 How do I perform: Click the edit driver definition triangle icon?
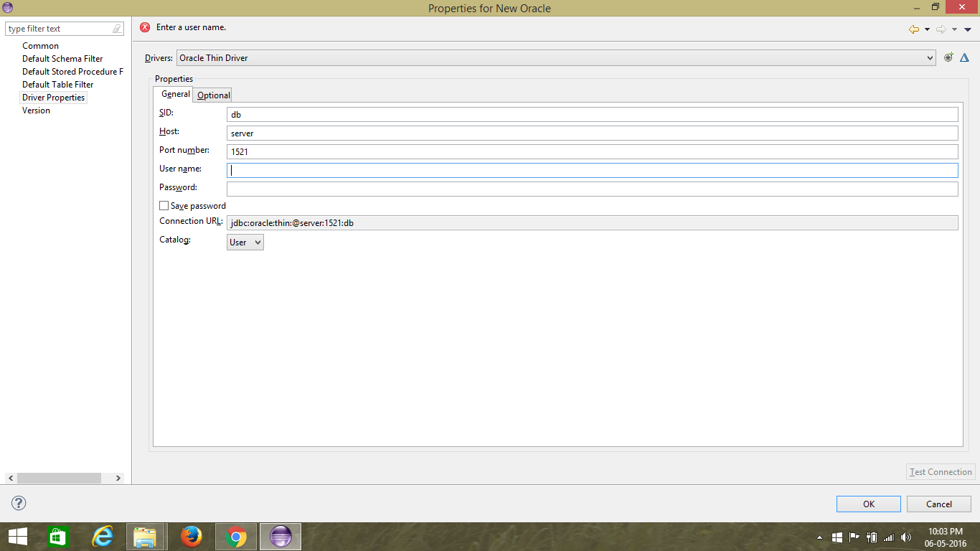(964, 57)
